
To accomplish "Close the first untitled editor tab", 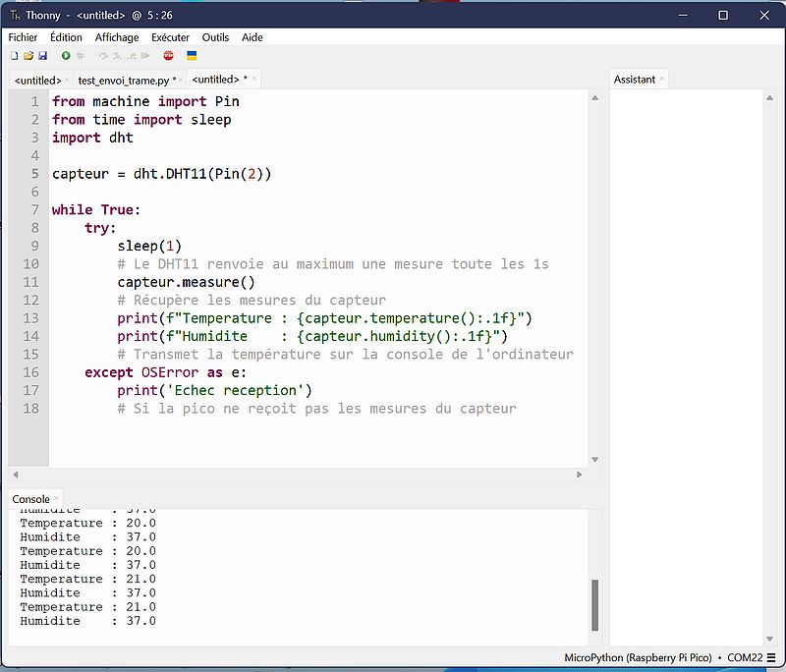I will pos(67,81).
